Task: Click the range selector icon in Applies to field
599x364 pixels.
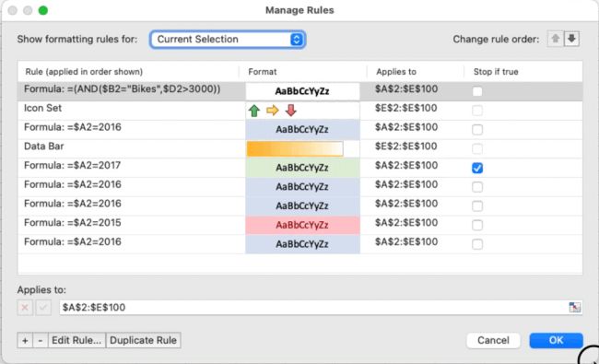Action: (574, 307)
